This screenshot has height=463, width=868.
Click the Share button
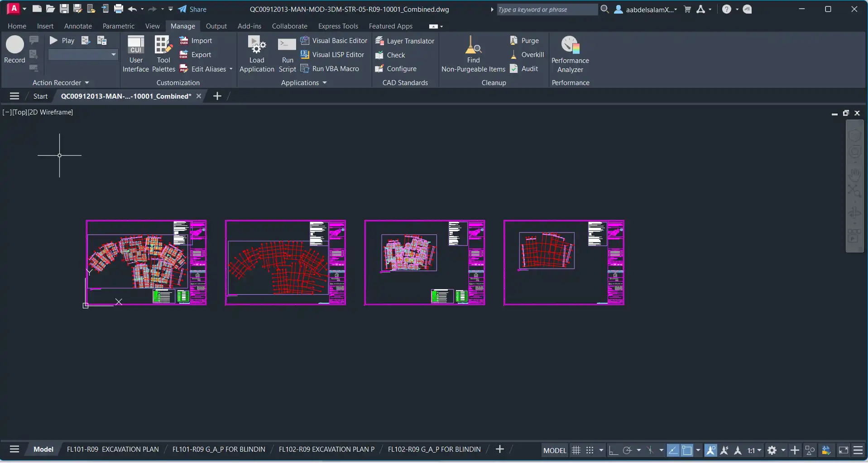tap(192, 9)
